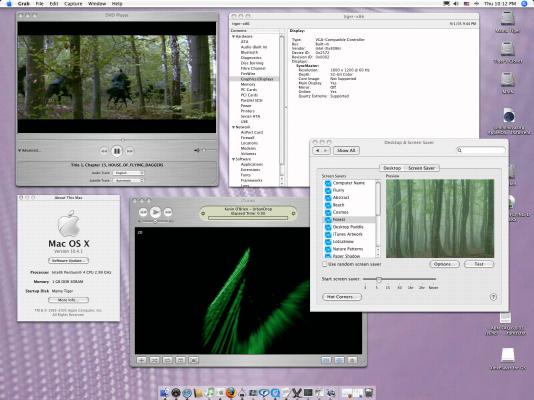Adjust the Start screen saver slider
534x400 pixels.
click(x=378, y=279)
